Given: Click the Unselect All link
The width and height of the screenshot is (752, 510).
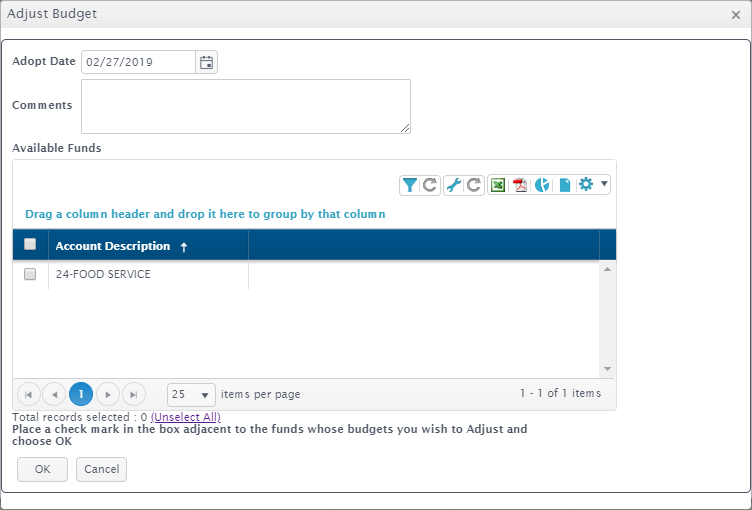Looking at the screenshot, I should (186, 417).
